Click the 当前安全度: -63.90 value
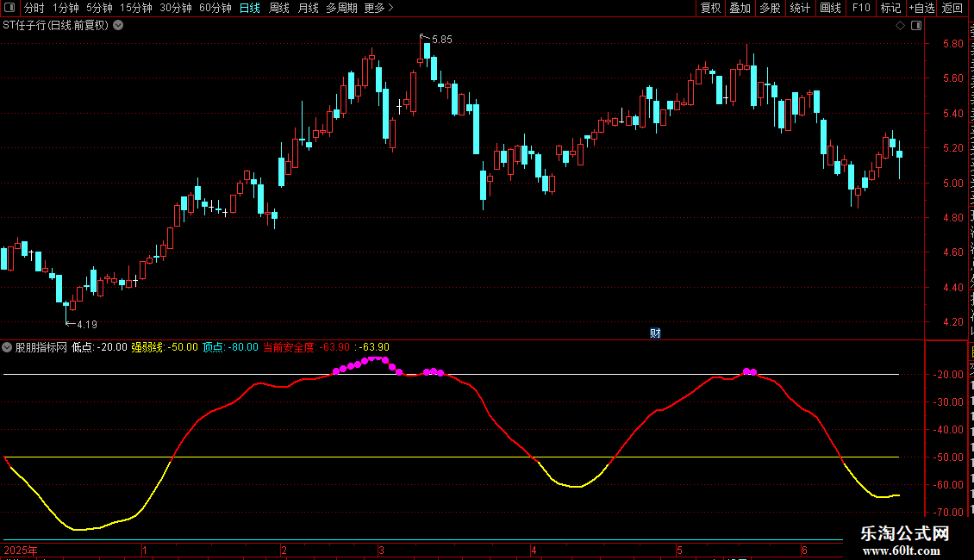This screenshot has height=560, width=974. pos(306,347)
